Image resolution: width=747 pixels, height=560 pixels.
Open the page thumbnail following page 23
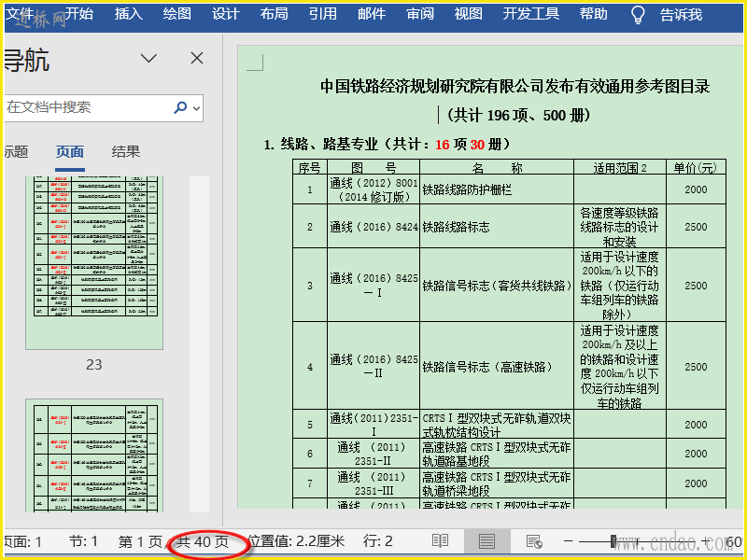[x=94, y=455]
